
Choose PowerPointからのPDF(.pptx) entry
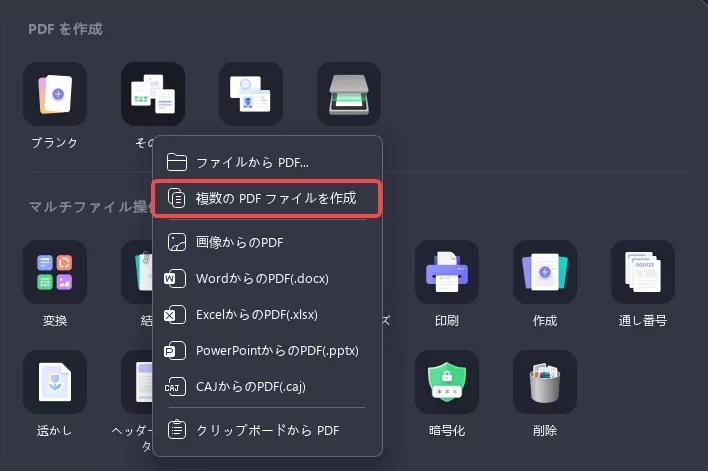[267, 350]
